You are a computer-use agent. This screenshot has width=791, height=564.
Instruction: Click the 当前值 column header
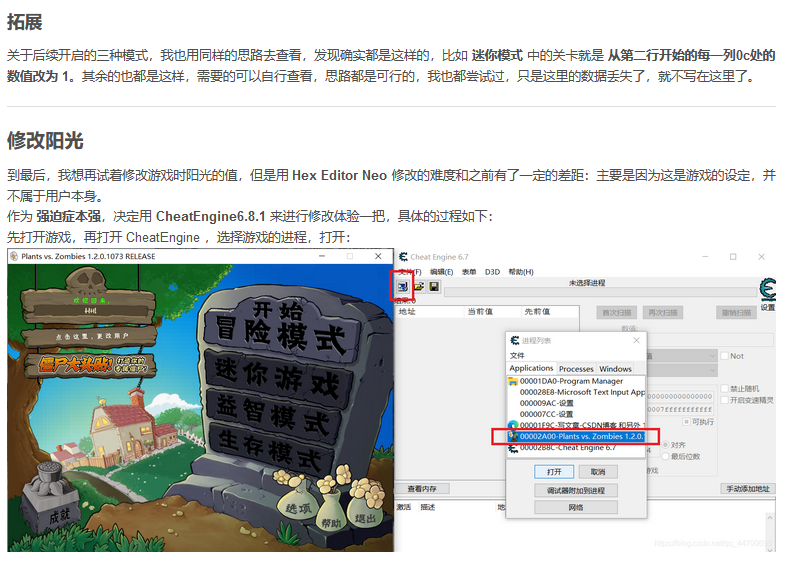[x=492, y=312]
